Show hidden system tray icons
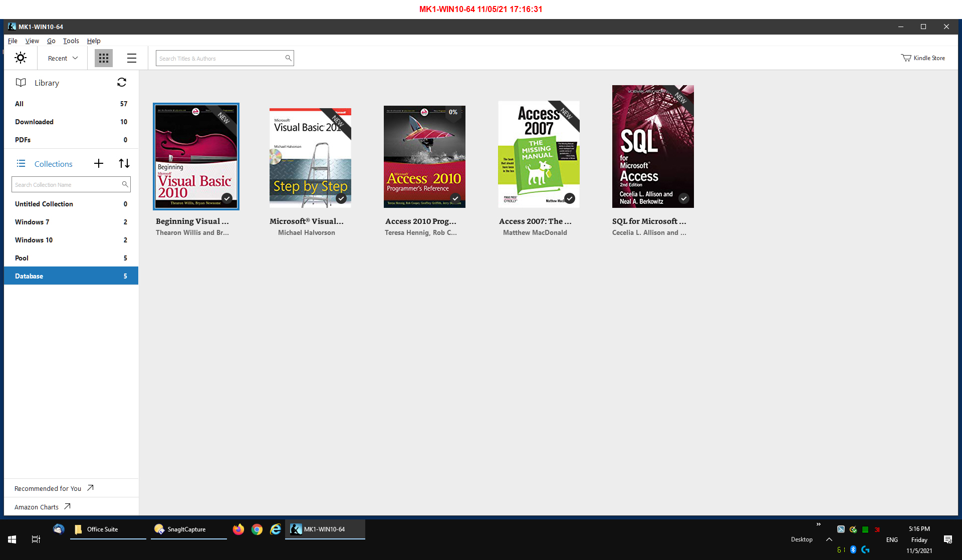The height and width of the screenshot is (560, 962). click(x=829, y=539)
